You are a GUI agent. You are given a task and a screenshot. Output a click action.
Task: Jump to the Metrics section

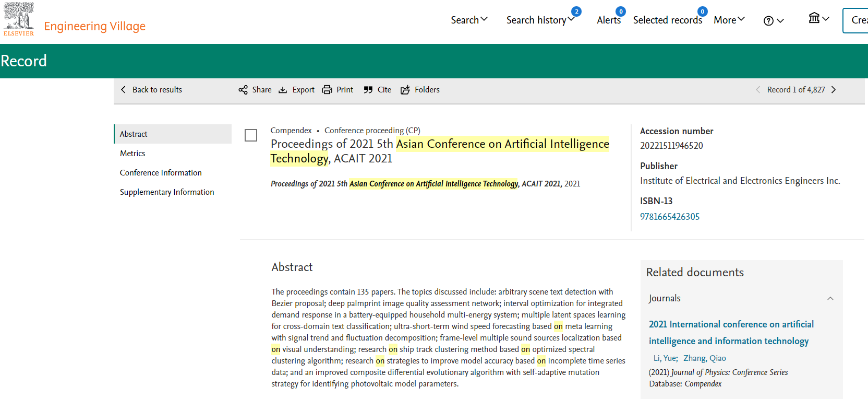[x=132, y=154]
